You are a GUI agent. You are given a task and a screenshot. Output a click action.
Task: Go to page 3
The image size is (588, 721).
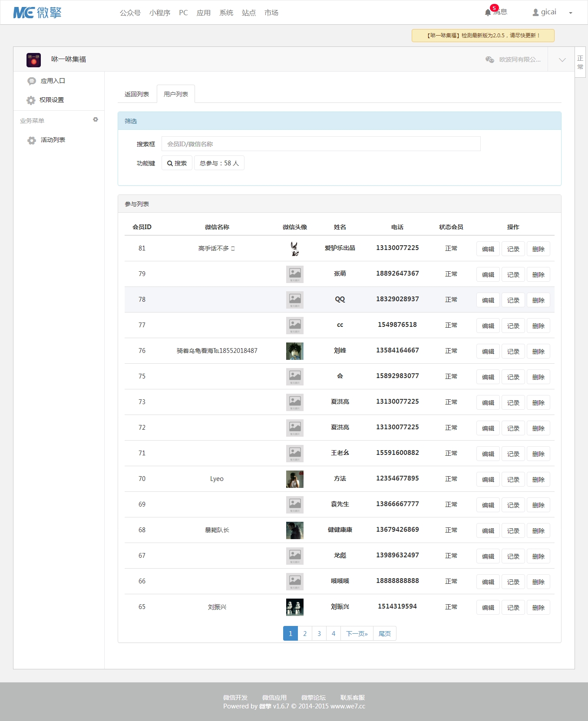click(319, 634)
